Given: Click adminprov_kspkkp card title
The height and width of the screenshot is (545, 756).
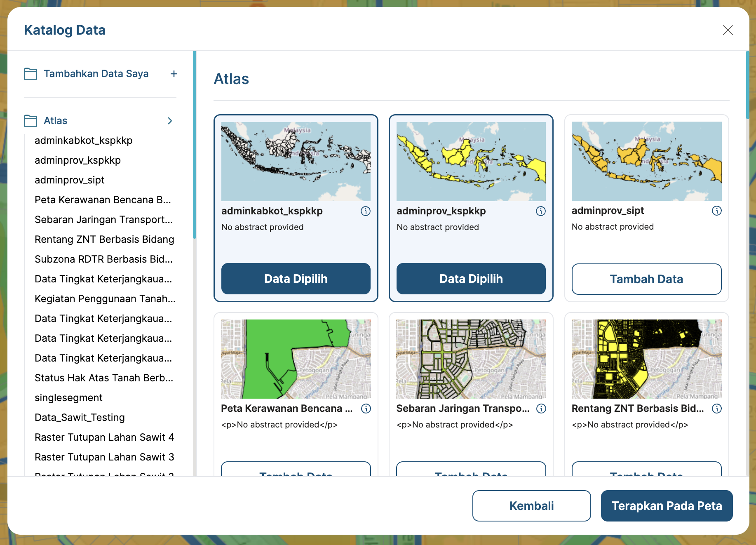Looking at the screenshot, I should (x=441, y=211).
